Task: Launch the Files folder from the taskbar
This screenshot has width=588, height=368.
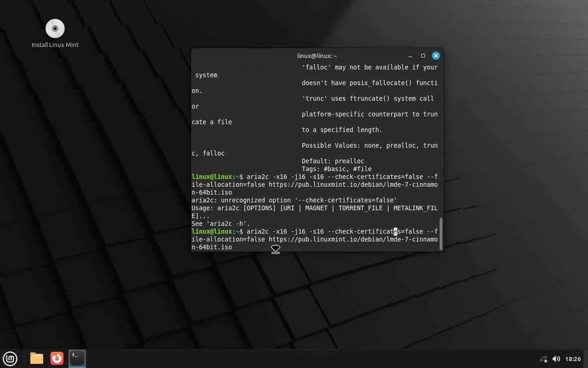Action: (37, 358)
